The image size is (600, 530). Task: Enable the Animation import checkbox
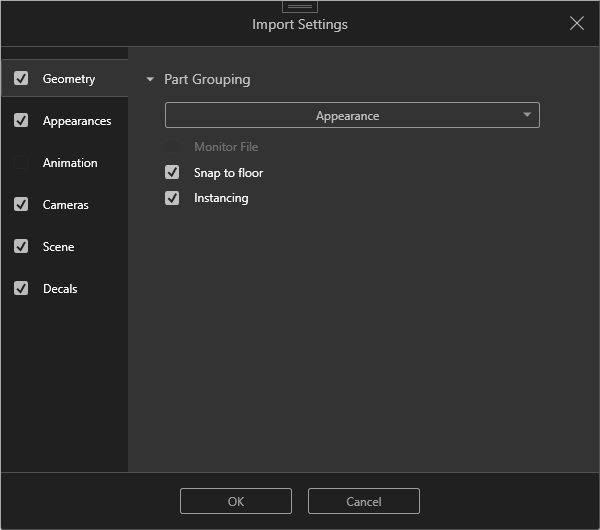pyautogui.click(x=21, y=163)
